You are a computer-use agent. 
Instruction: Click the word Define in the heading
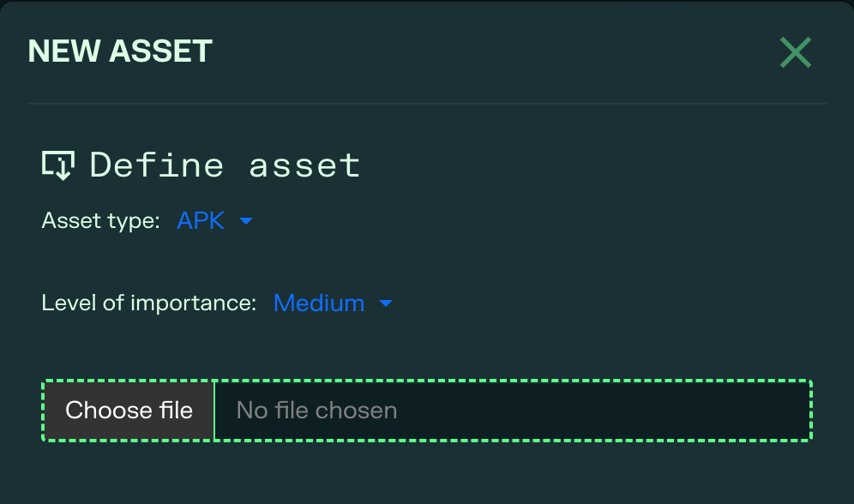[x=157, y=165]
